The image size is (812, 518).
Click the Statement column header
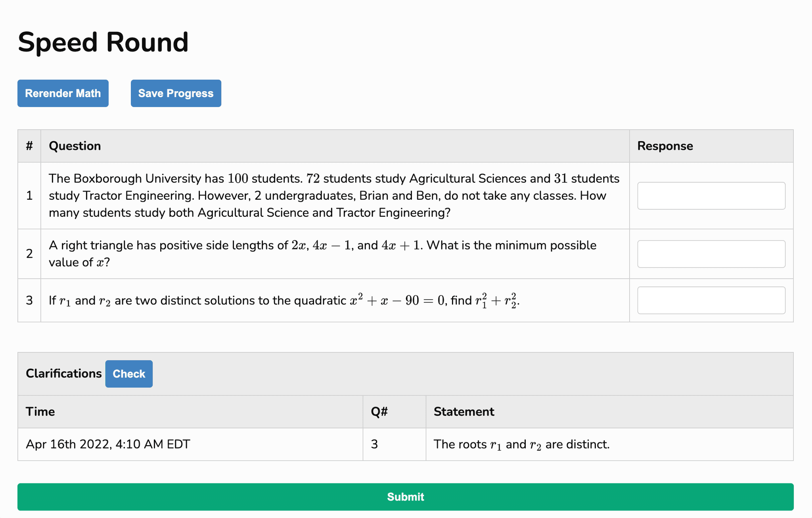[x=463, y=411]
